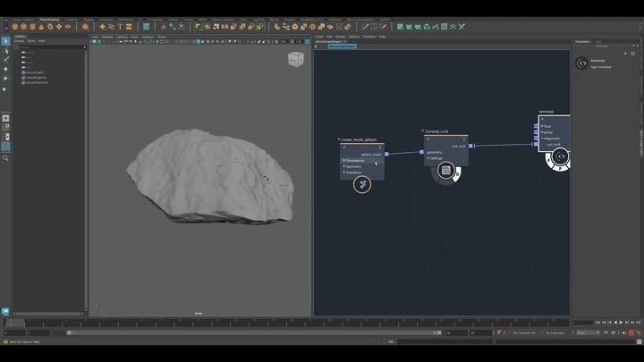This screenshot has height=362, width=644.
Task: Open the viewport Show menu
Action: click(x=134, y=37)
